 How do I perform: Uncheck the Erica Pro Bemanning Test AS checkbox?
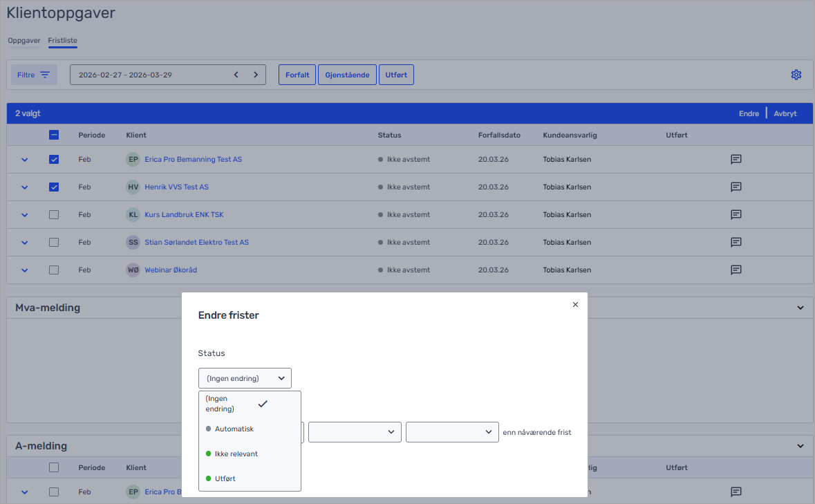[x=54, y=160]
